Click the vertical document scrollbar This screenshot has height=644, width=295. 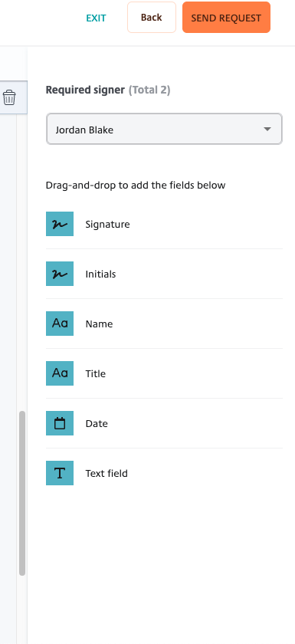pyautogui.click(x=22, y=493)
